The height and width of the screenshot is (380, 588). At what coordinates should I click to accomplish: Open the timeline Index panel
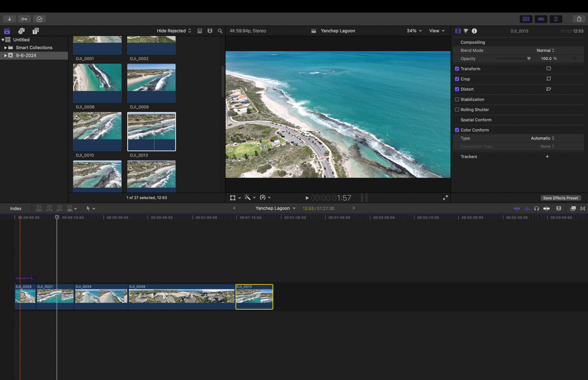click(x=15, y=208)
